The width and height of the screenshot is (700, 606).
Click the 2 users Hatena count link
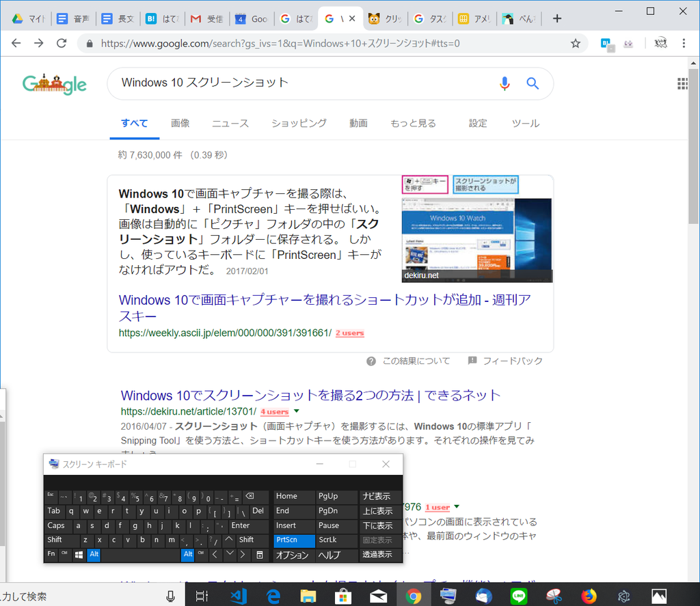point(349,333)
